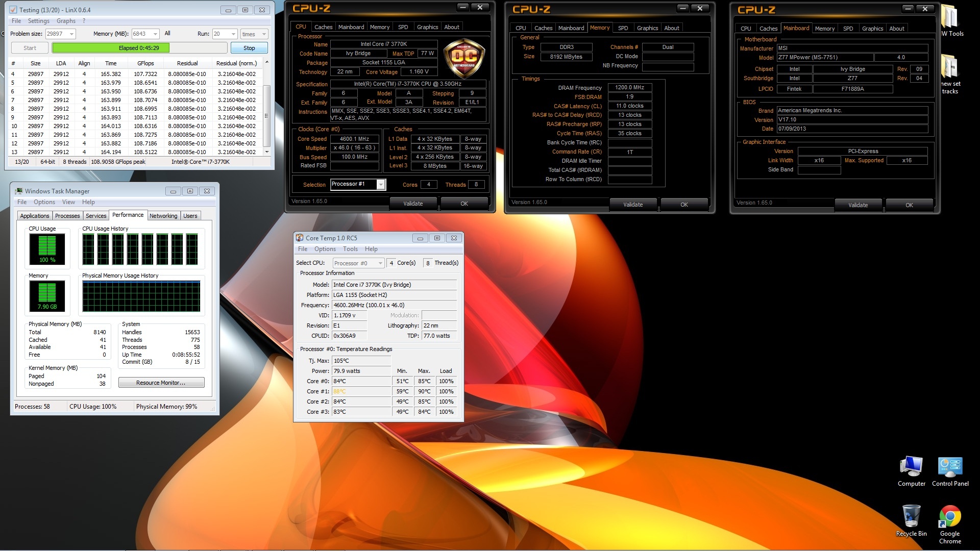Open the Control Panel desktop icon
The image size is (980, 551).
[950, 471]
